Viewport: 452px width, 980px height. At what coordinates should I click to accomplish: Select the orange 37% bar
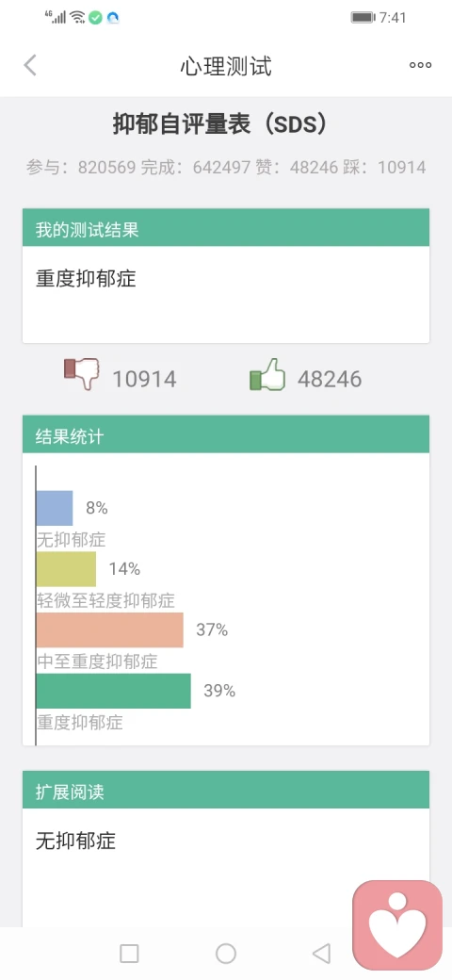tap(110, 630)
